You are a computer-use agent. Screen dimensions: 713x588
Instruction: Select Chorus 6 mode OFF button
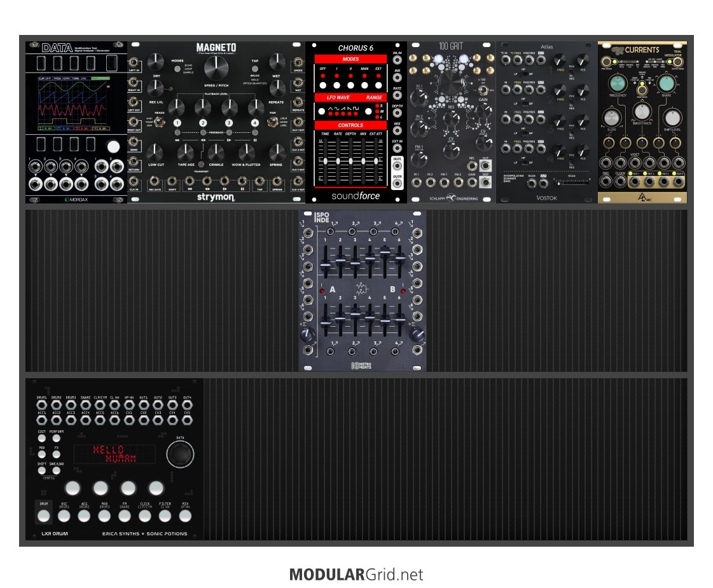pyautogui.click(x=323, y=85)
